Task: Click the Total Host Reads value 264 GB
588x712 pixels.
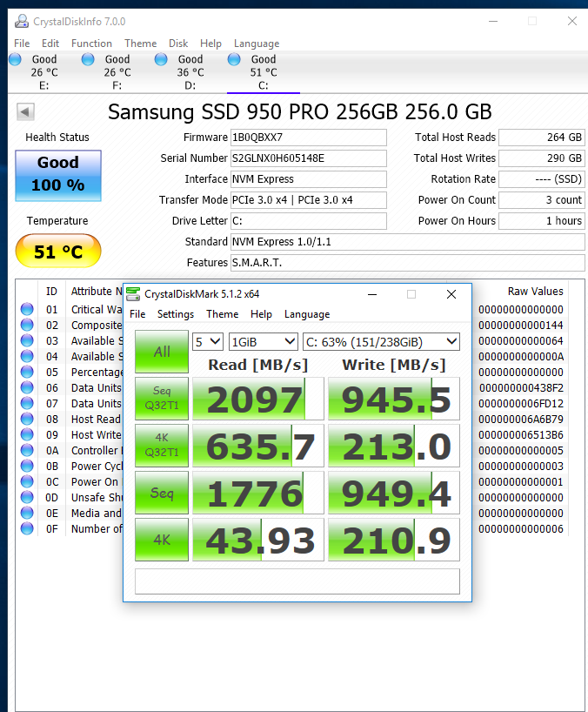Action: (542, 138)
